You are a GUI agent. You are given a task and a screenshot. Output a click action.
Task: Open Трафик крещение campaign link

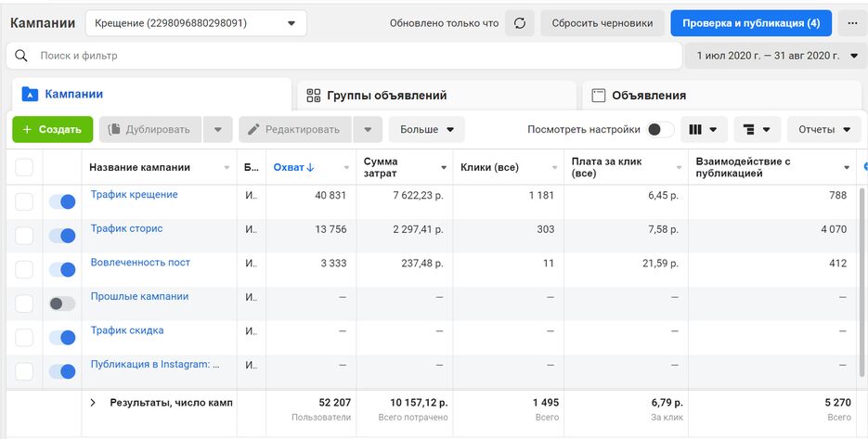[135, 194]
